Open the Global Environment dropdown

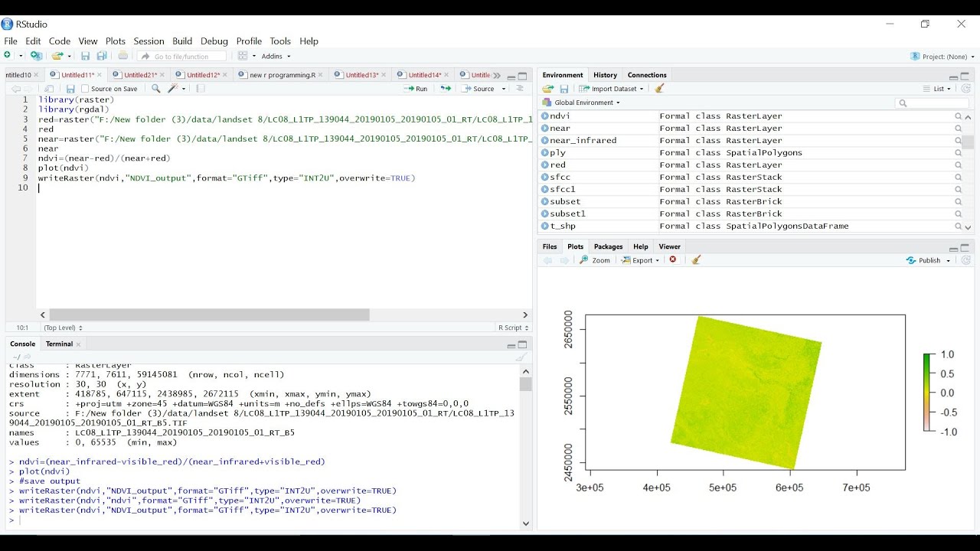581,103
